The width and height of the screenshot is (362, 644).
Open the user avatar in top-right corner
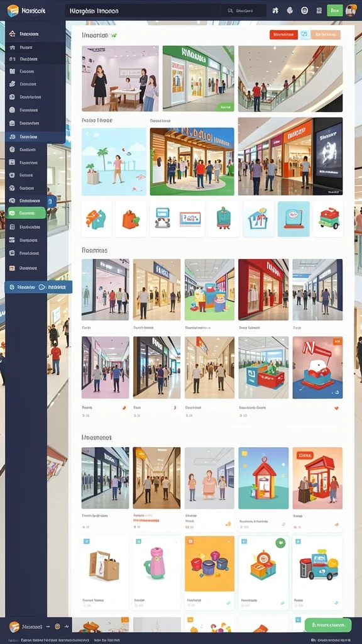pyautogui.click(x=351, y=10)
